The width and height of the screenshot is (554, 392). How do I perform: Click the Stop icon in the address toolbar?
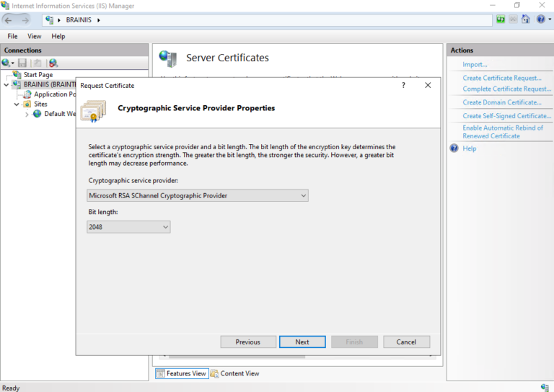[513, 19]
